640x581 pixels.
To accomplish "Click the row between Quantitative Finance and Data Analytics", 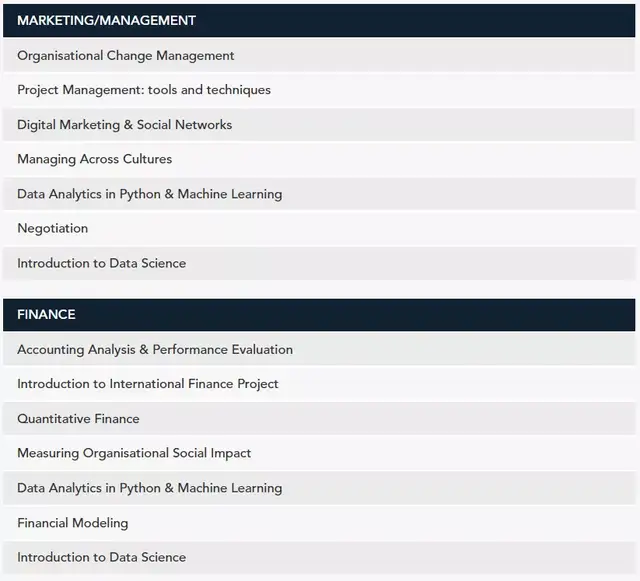I will coord(320,453).
